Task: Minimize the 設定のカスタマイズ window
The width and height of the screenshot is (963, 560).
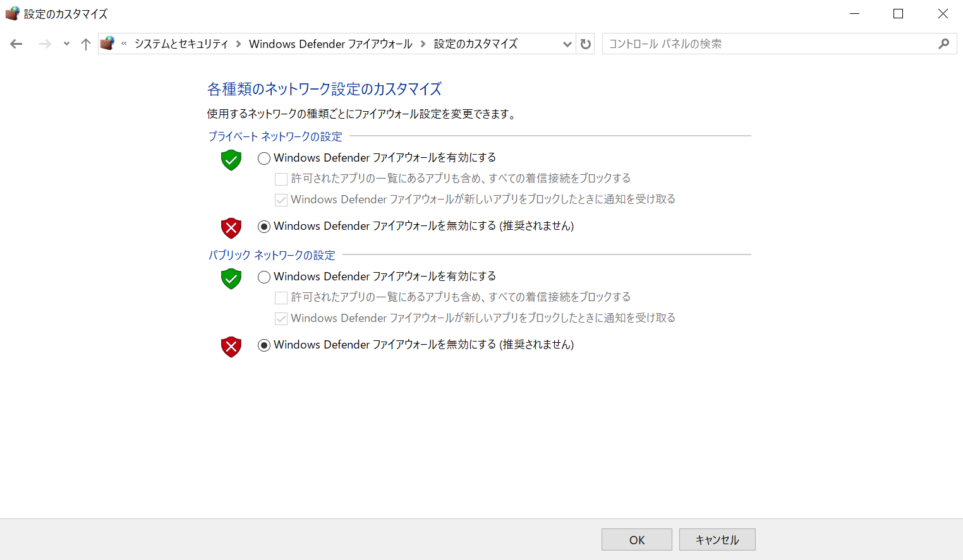Action: click(x=855, y=14)
